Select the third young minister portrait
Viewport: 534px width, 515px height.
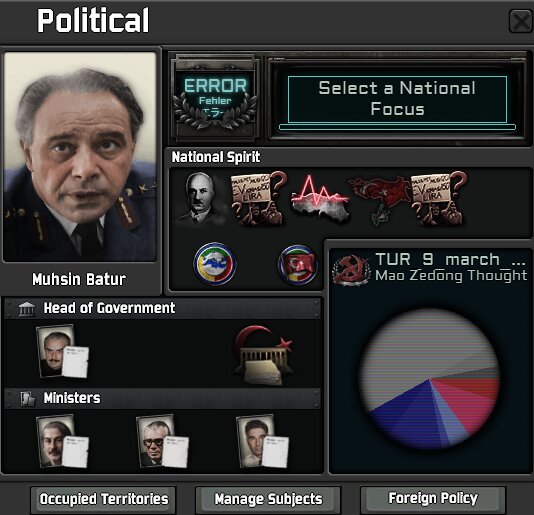pos(263,441)
